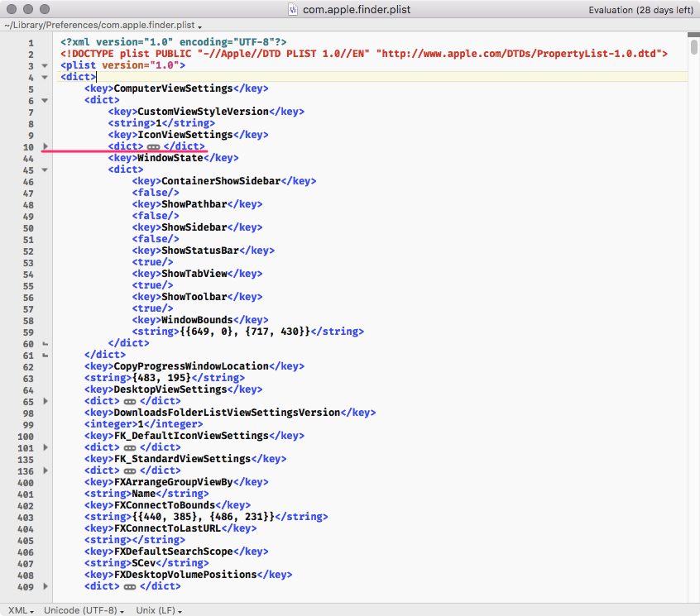Expand the DesktopViewSettings dict at line 65
The image size is (700, 616).
coord(45,401)
